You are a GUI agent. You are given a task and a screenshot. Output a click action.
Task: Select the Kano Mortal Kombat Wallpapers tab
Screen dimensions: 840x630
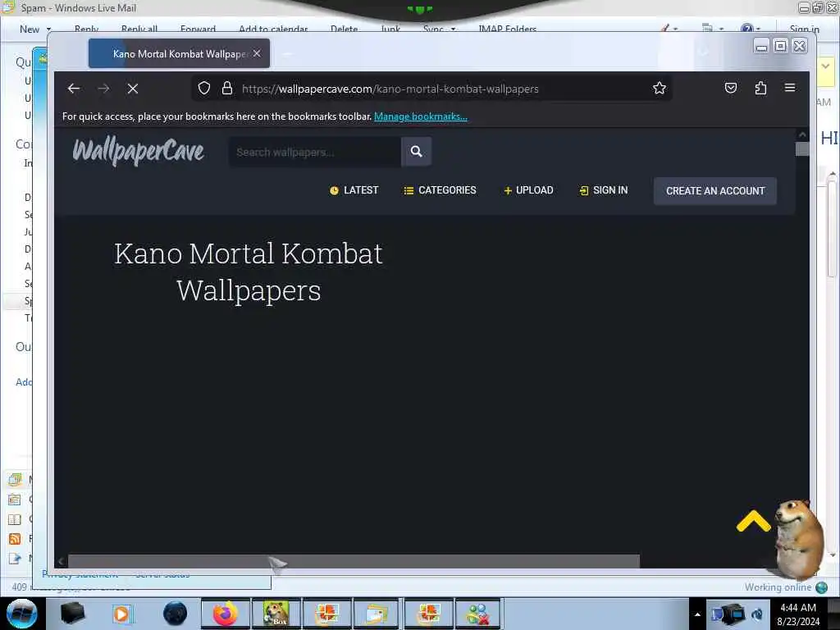179,53
